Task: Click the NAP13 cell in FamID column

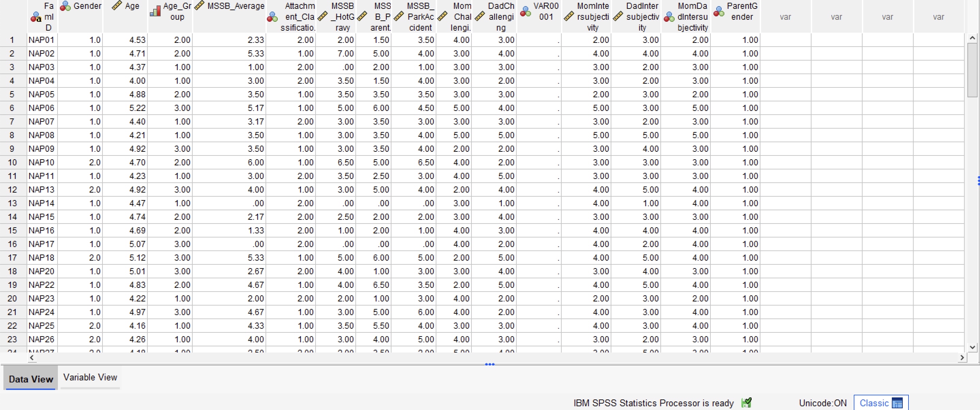Action: point(42,190)
